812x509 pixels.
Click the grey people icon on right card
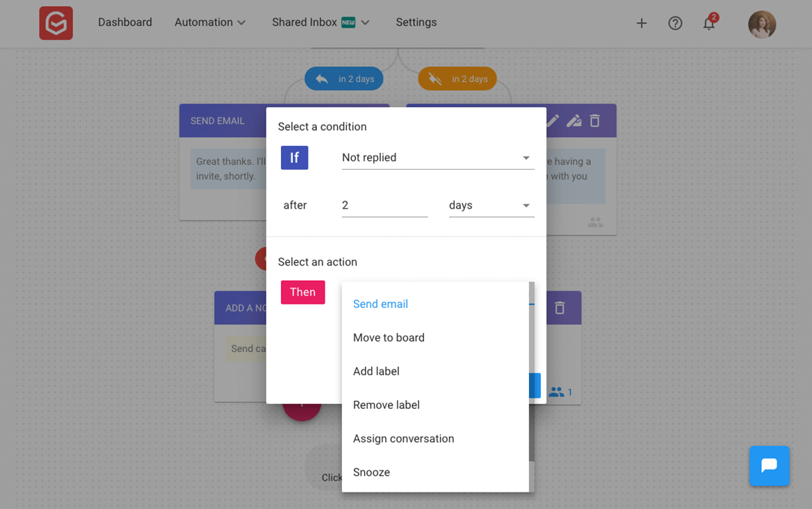[x=595, y=222]
